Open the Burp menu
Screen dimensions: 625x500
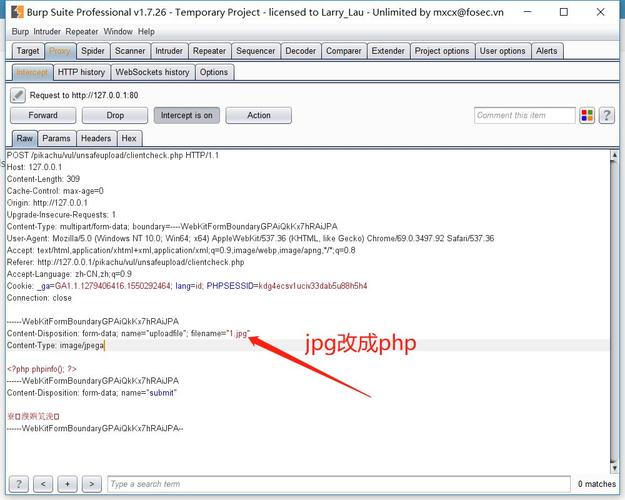(x=20, y=31)
